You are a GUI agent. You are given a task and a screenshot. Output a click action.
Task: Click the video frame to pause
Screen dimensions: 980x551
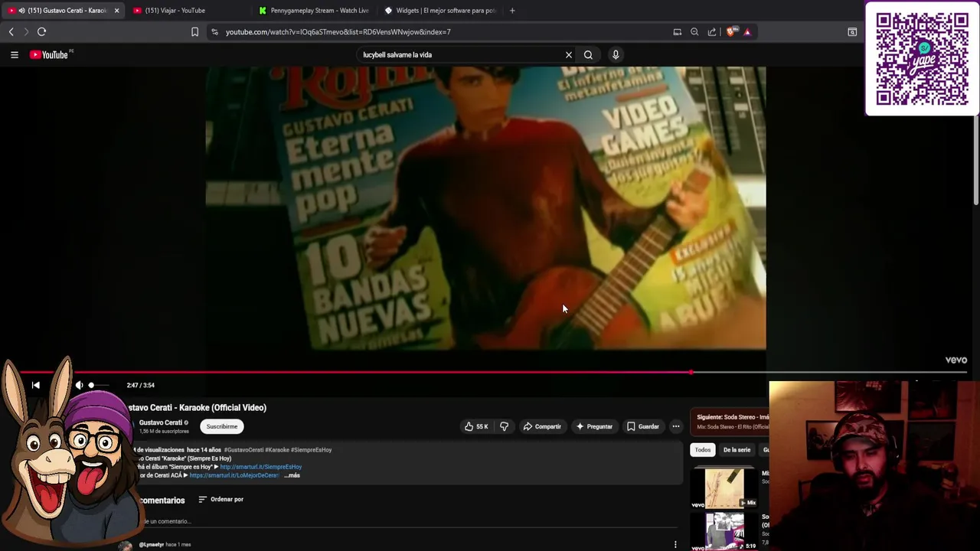485,208
